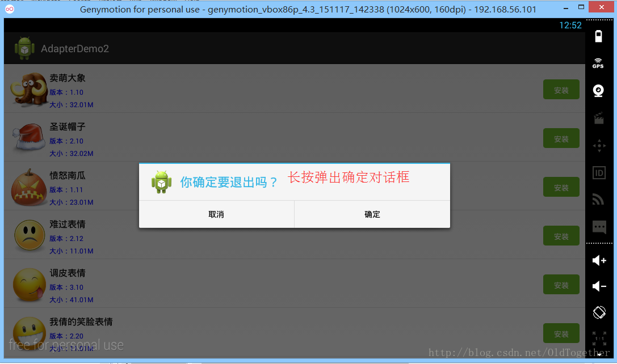Rotate the device screen
Image resolution: width=617 pixels, height=364 pixels.
pos(599,313)
